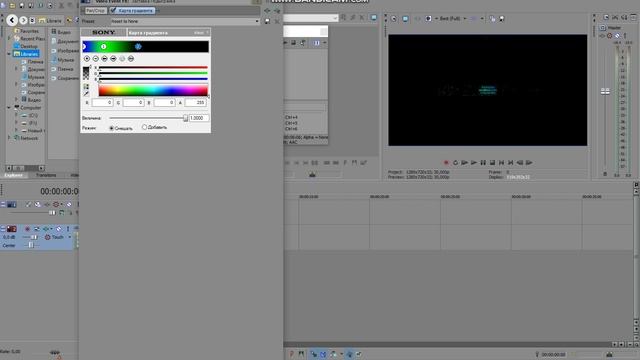Play from start in preview transport
This screenshot has height=360, width=640.
464,163
